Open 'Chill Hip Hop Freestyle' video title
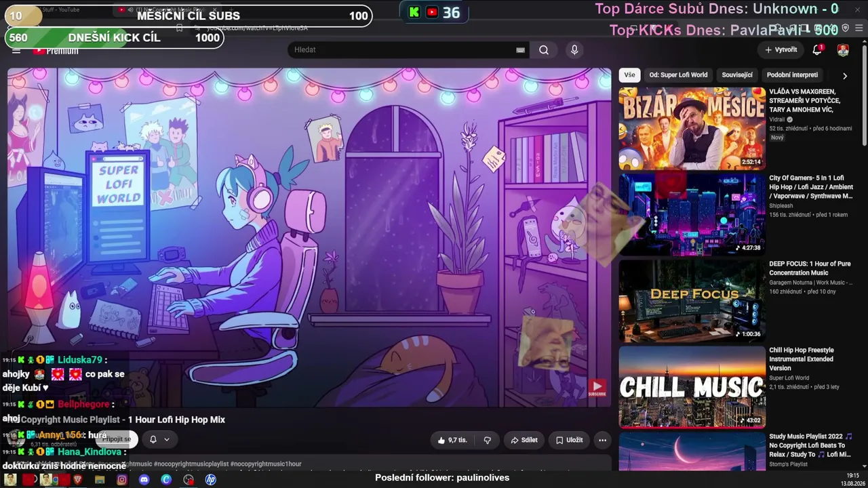Viewport: 868px width, 488px height. tap(802, 359)
